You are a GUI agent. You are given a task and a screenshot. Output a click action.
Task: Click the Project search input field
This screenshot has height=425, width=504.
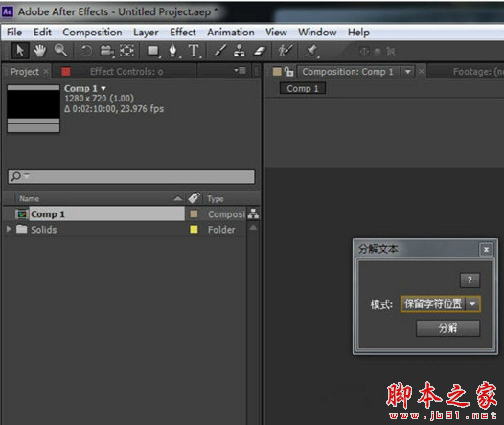[131, 176]
